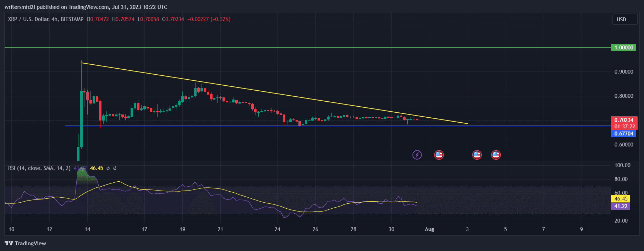This screenshot has height=251, width=644.
Task: Click the leftmost US flag event icon
Action: tap(439, 155)
